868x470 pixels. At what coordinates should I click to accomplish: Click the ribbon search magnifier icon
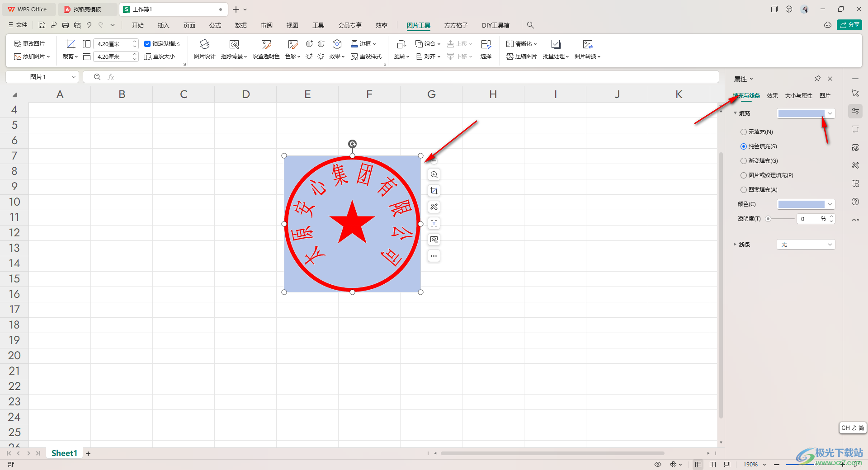(x=530, y=25)
